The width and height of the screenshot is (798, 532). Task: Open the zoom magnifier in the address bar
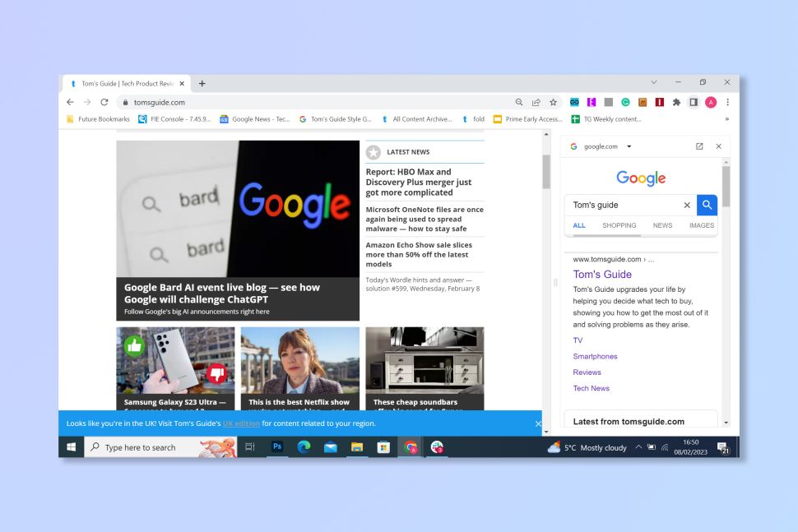click(x=518, y=102)
